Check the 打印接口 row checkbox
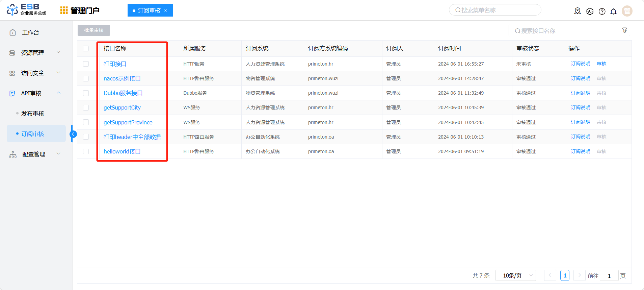 pyautogui.click(x=86, y=64)
